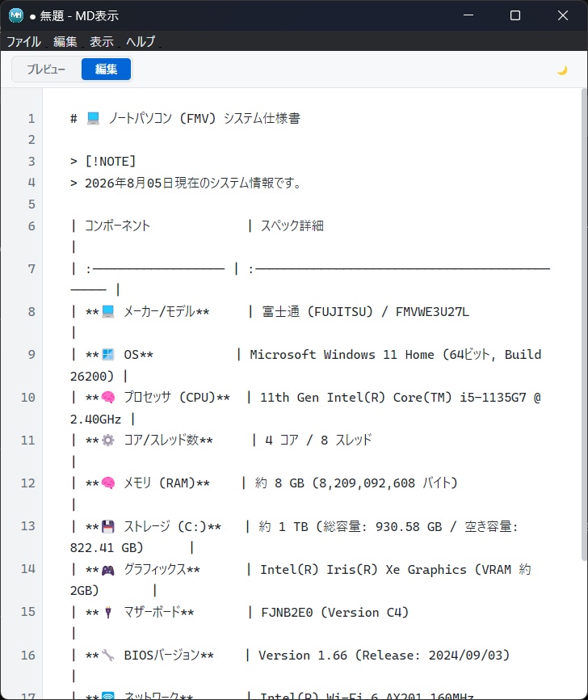Select the blue 編集 mode button
The height and width of the screenshot is (700, 588).
point(106,70)
